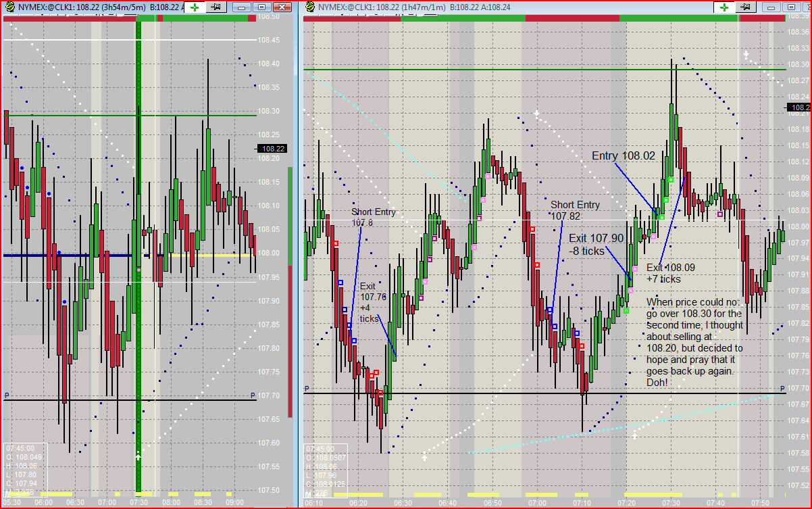This screenshot has height=509, width=812.
Task: Maximize the 1-minute chart window
Action: 792,7
